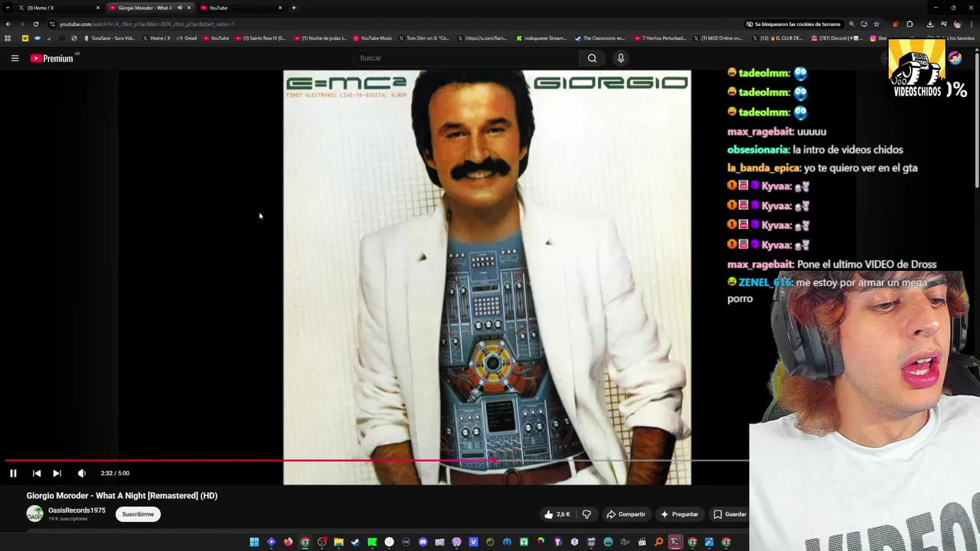
Task: Open the Windows Start menu
Action: click(254, 542)
